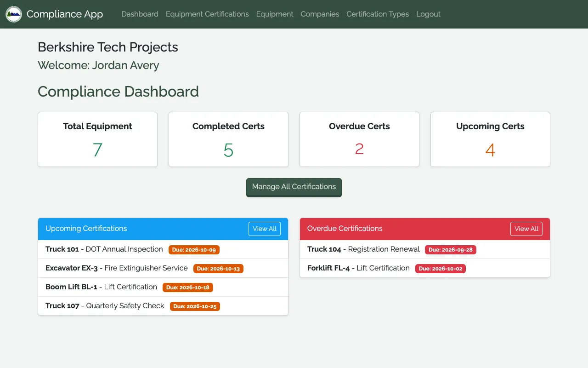View all Upcoming Certifications
The width and height of the screenshot is (588, 368).
265,229
